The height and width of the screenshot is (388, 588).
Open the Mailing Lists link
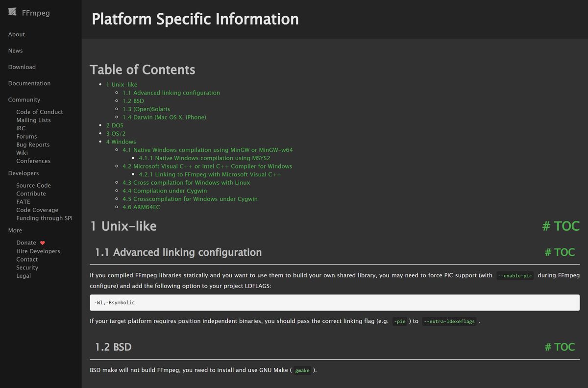[x=33, y=120]
